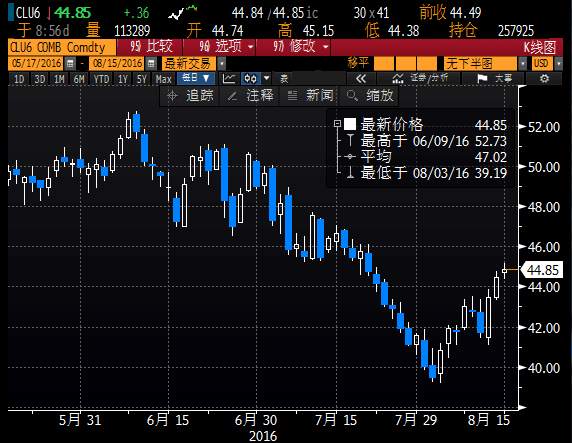This screenshot has width=572, height=443.
Task: Click the 5月 31 x-axis date label
Action: (x=80, y=420)
